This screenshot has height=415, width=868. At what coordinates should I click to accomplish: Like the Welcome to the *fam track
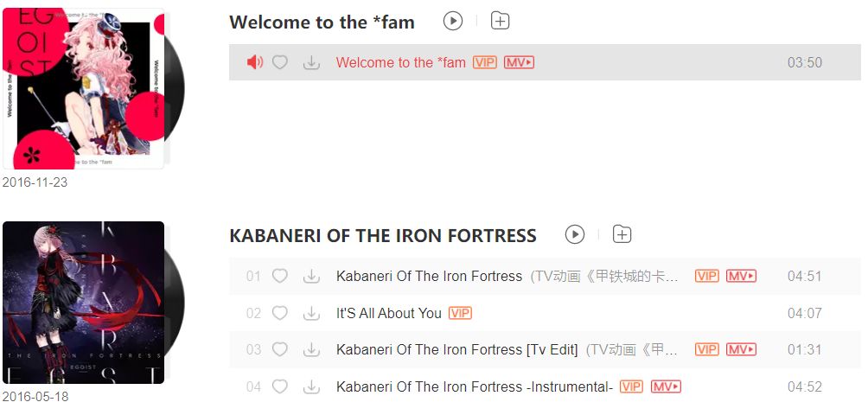point(280,62)
